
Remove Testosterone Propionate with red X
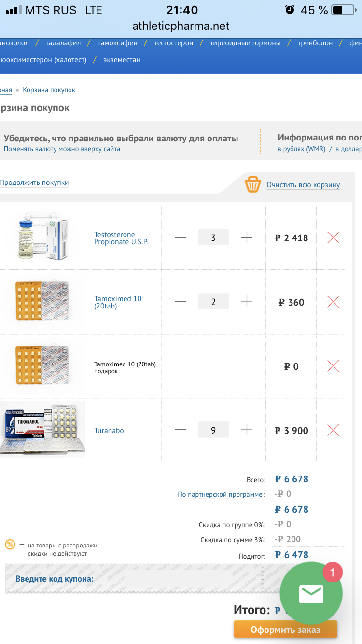333,238
